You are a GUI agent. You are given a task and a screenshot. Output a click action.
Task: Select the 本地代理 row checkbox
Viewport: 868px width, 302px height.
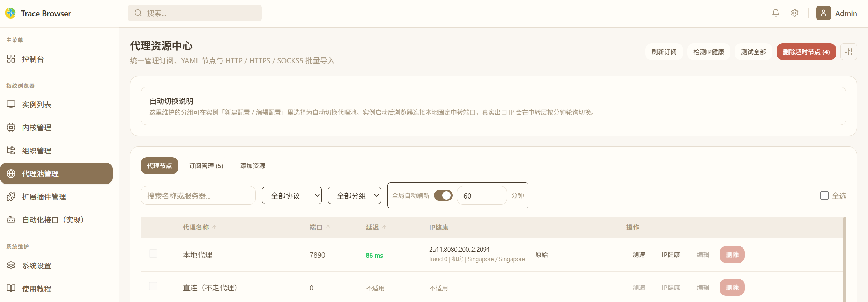point(153,253)
